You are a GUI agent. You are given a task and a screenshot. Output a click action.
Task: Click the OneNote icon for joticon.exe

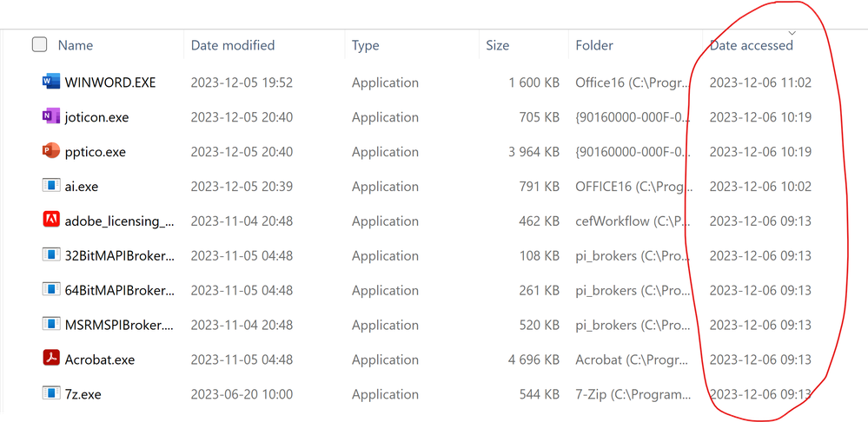(x=50, y=117)
